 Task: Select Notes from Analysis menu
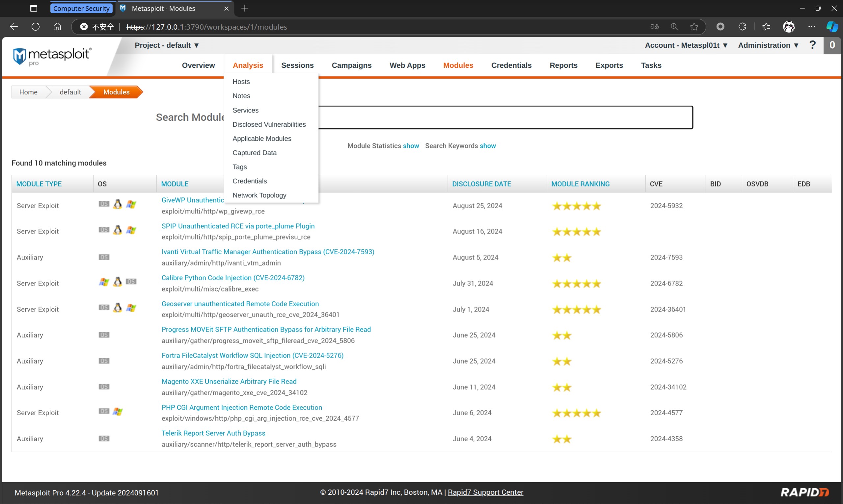coord(241,96)
